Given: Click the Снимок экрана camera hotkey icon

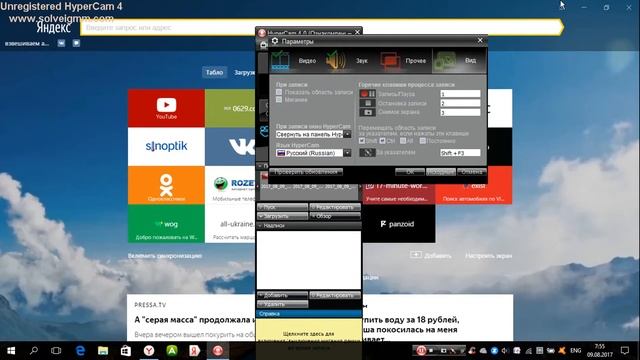Looking at the screenshot, I should click(367, 112).
